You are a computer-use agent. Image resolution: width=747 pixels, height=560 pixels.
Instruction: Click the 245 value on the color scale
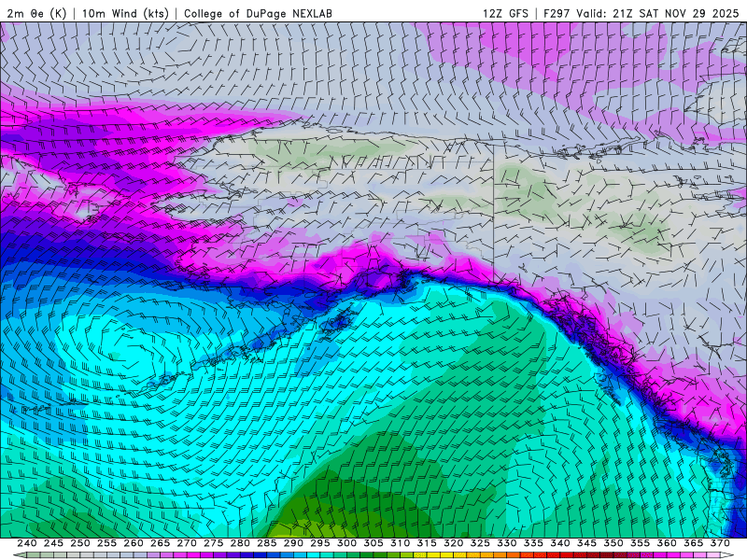pyautogui.click(x=53, y=543)
